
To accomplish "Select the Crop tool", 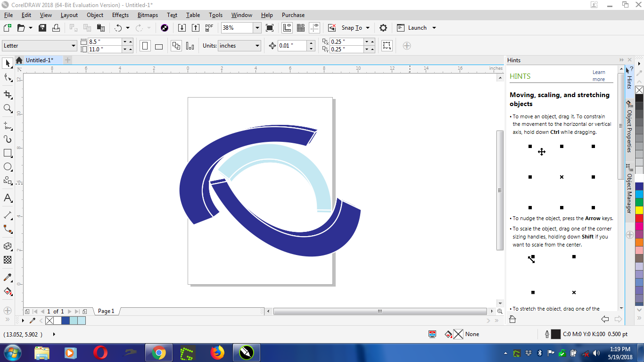I will (8, 94).
